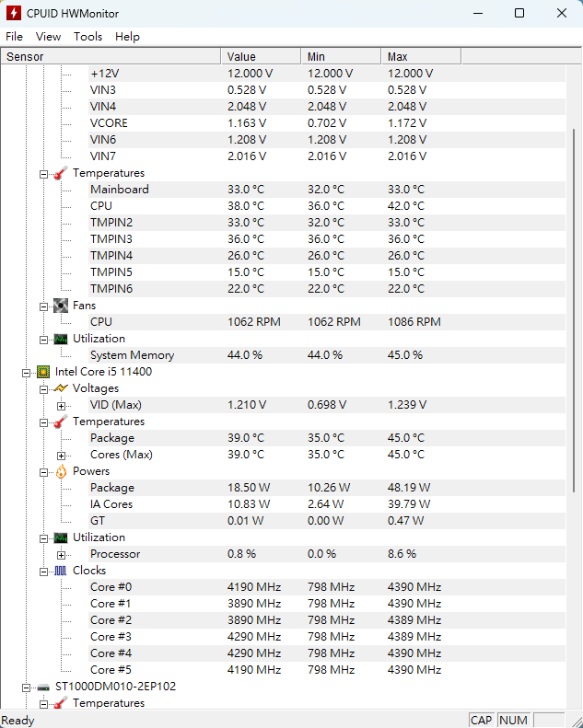Select the TMPIN3 temperature row
The width and height of the screenshot is (583, 728).
(327, 239)
